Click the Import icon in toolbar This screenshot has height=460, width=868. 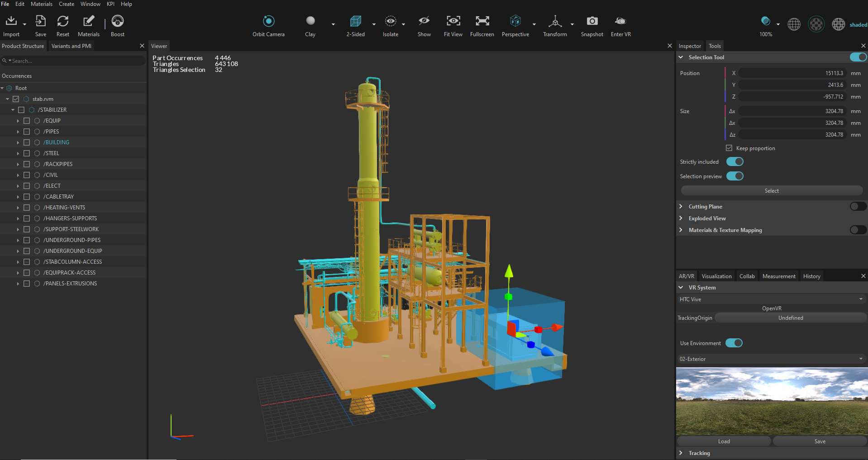click(x=11, y=21)
